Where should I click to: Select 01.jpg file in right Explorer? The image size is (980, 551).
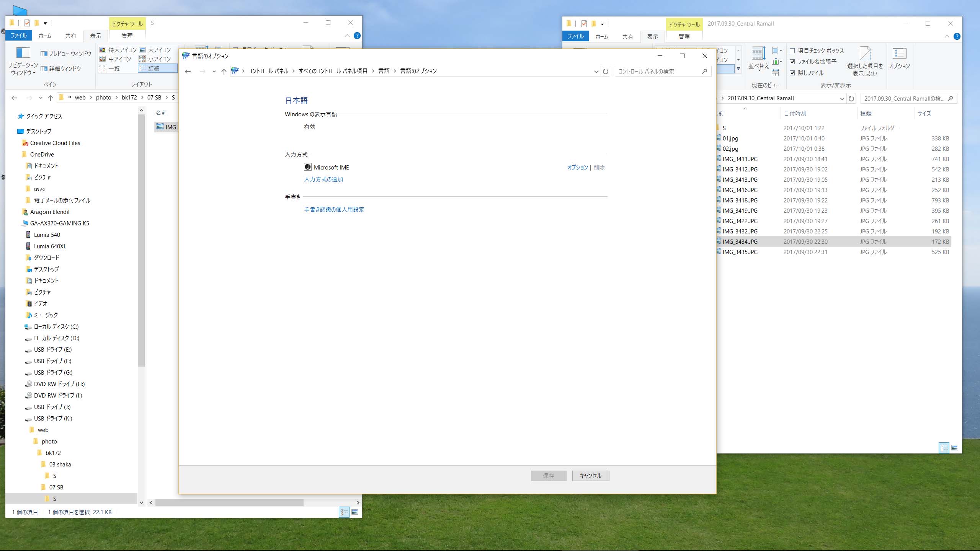coord(730,139)
